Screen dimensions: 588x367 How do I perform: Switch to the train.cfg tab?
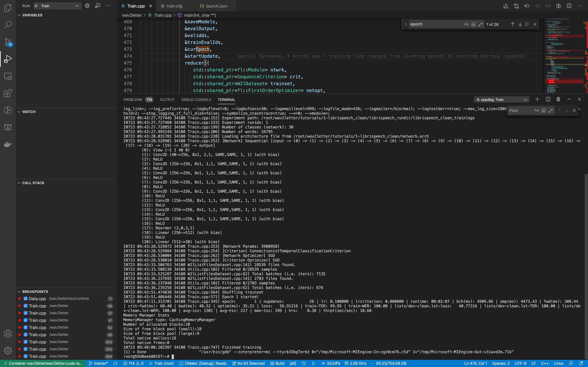(x=174, y=6)
